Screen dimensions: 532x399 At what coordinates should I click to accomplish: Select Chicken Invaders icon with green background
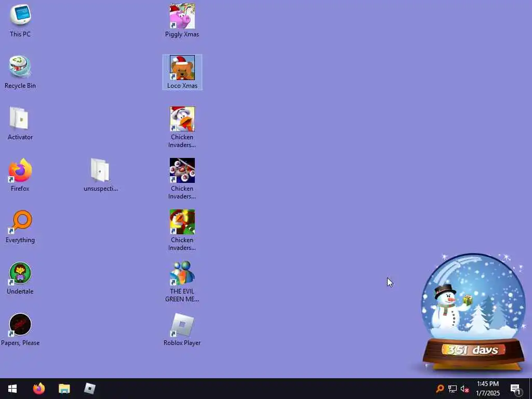(182, 230)
